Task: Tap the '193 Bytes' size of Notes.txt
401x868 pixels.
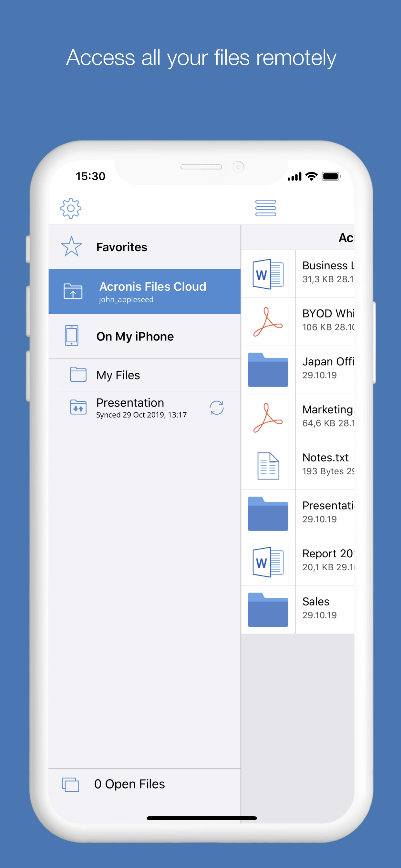Action: coord(323,471)
